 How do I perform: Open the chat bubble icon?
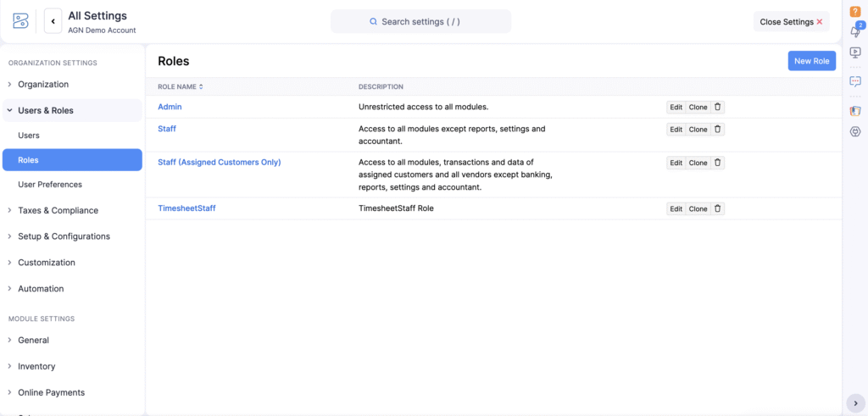(x=855, y=81)
